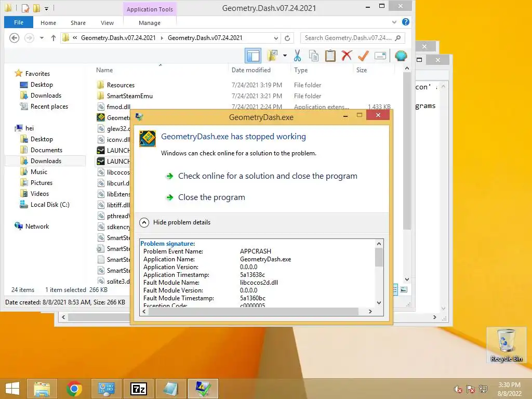
Task: Check online for a solution and close
Action: coord(268,176)
